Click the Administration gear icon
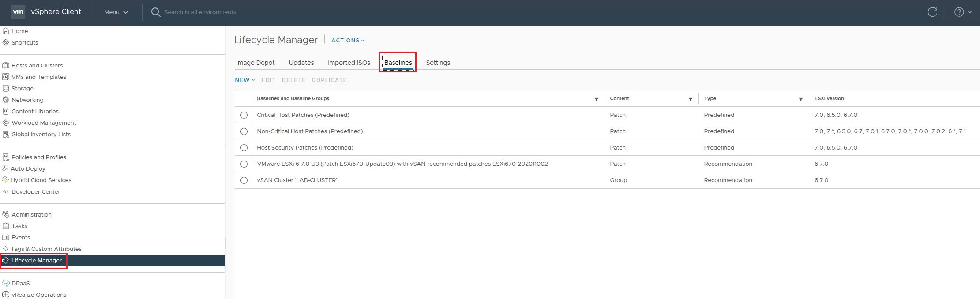The height and width of the screenshot is (299, 980). point(6,214)
